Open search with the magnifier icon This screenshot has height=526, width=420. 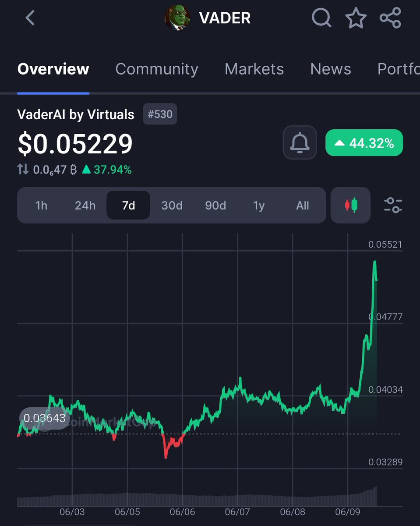(321, 18)
